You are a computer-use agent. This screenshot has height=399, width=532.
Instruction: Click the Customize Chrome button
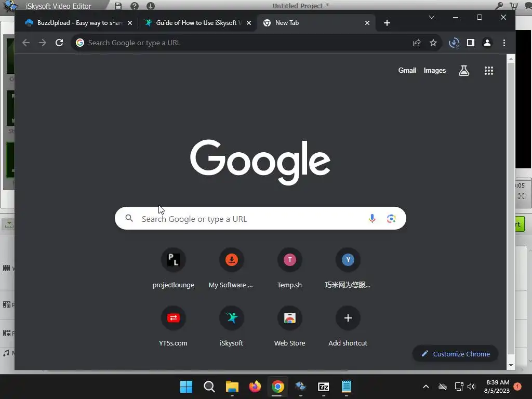(455, 354)
